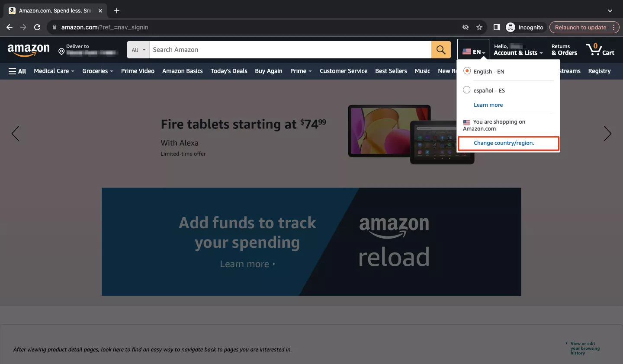Click the browser back arrow
This screenshot has width=623, height=364.
coord(10,27)
